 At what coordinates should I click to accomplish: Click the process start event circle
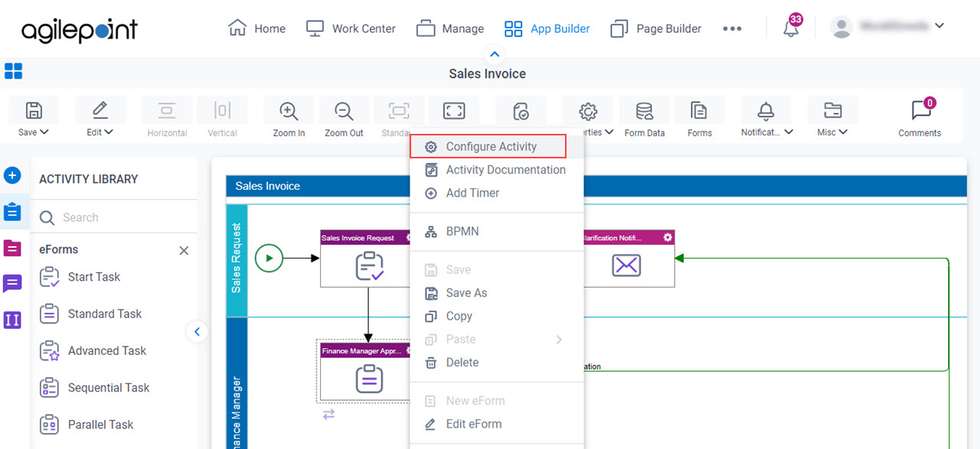269,258
